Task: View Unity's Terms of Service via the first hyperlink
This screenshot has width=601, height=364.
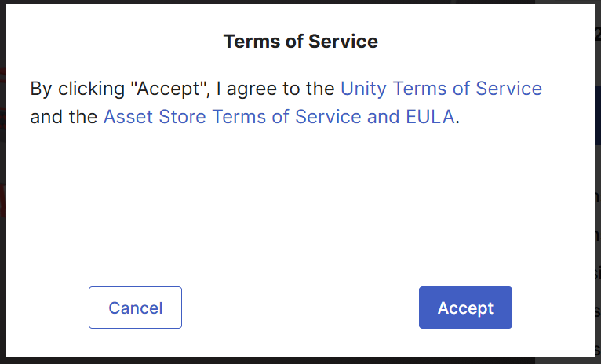Action: pos(441,88)
